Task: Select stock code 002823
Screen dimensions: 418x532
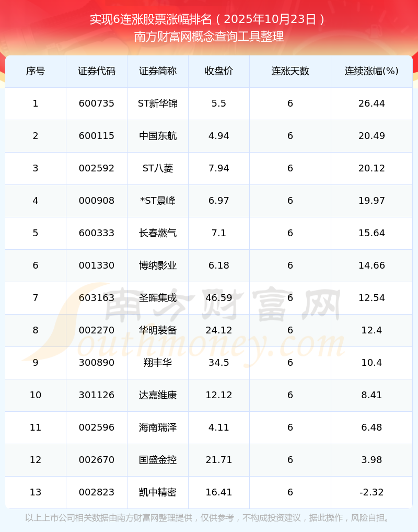Action: click(97, 492)
